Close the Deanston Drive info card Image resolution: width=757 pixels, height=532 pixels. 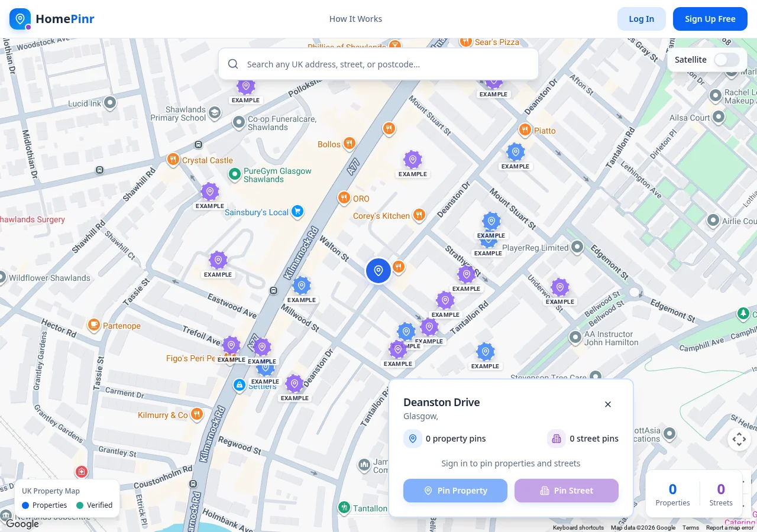(x=608, y=404)
